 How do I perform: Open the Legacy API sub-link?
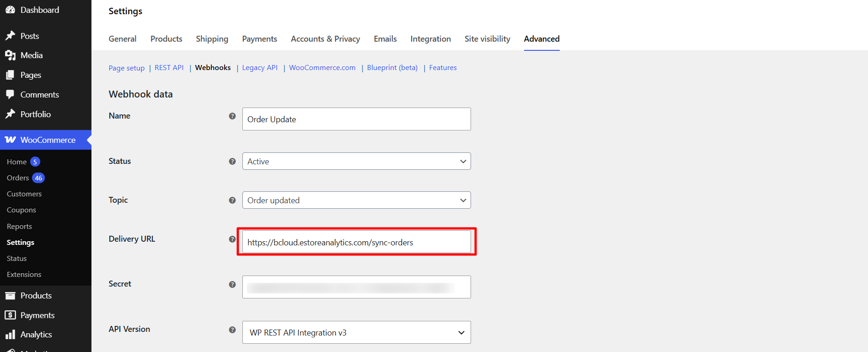tap(260, 68)
